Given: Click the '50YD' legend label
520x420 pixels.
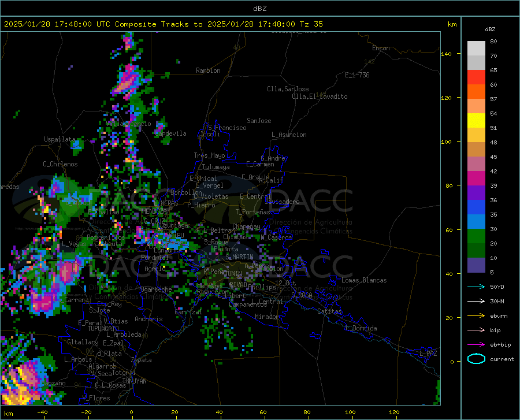Looking at the screenshot, I should [497, 287].
